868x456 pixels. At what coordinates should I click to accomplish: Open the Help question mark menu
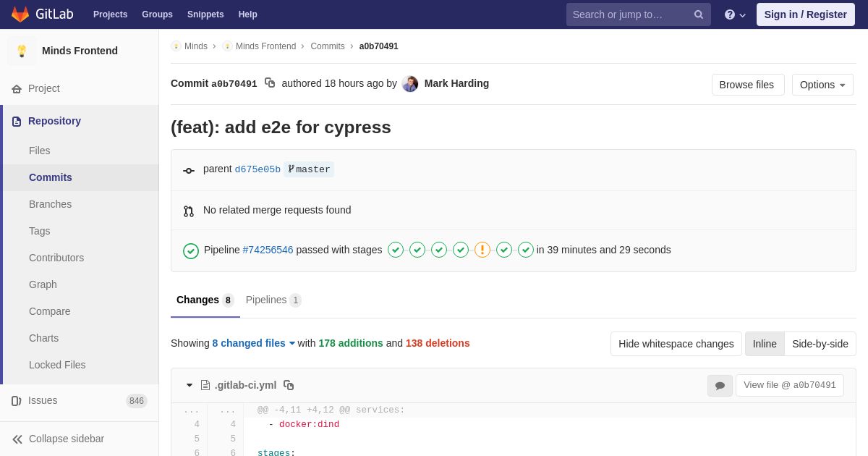735,14
